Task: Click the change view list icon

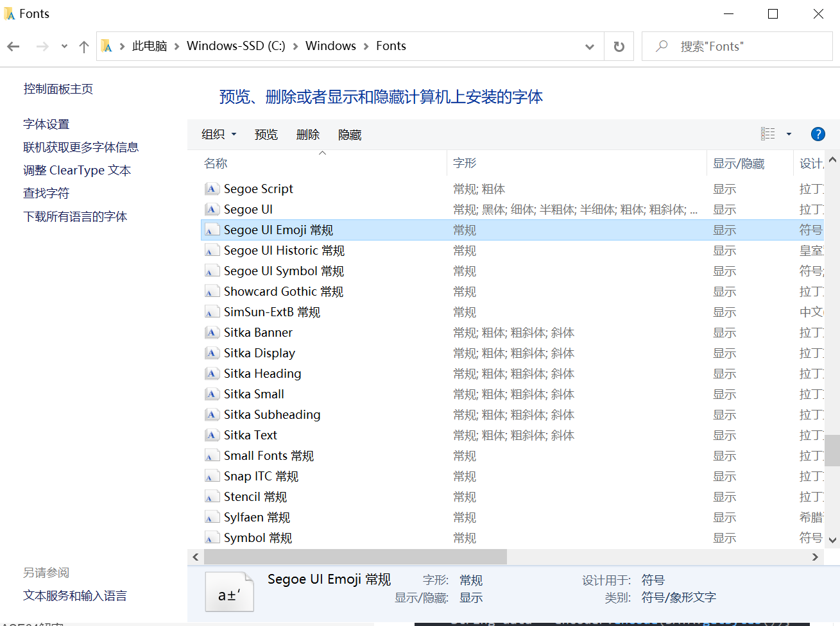Action: click(x=767, y=133)
